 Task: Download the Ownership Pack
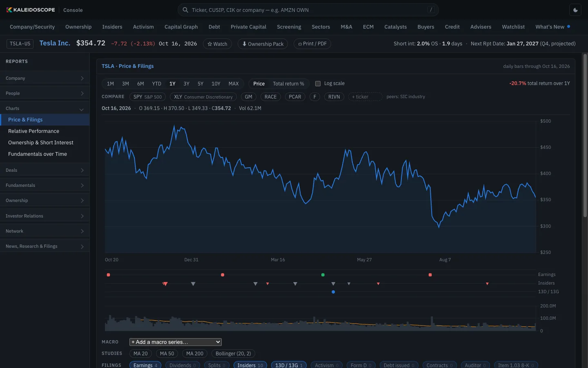(x=263, y=44)
